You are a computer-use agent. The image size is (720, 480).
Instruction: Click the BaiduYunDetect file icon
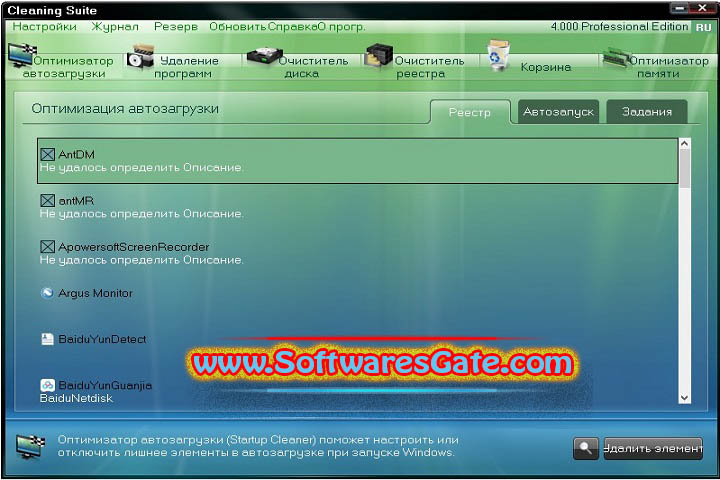point(47,339)
